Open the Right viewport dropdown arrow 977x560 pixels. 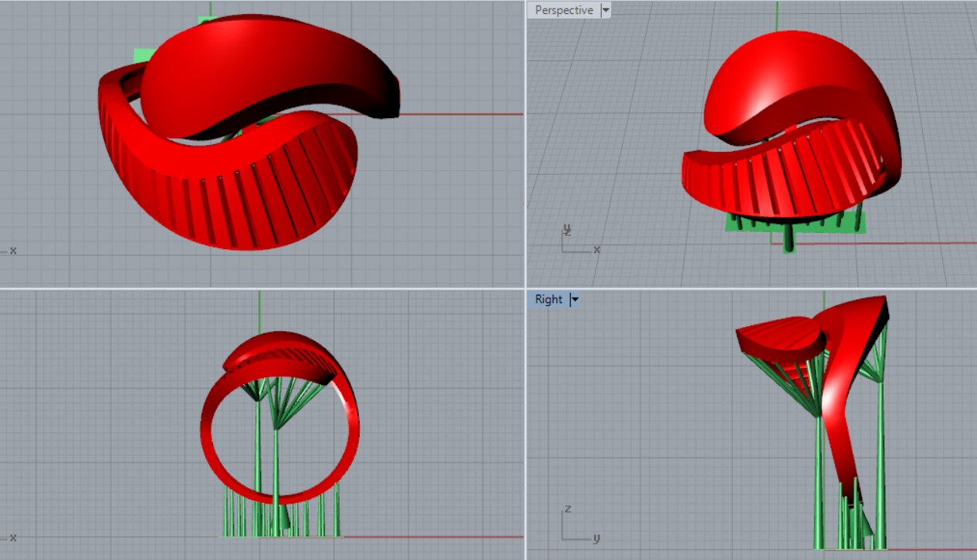coord(573,299)
